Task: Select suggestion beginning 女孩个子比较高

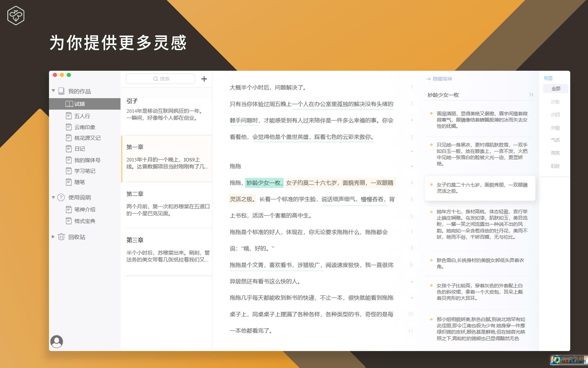Action: pyautogui.click(x=480, y=292)
